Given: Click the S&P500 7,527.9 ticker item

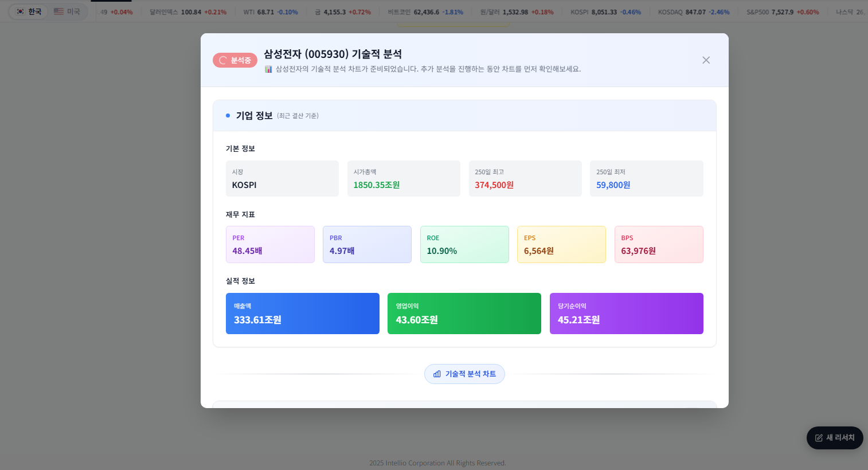Looking at the screenshot, I should click(783, 12).
